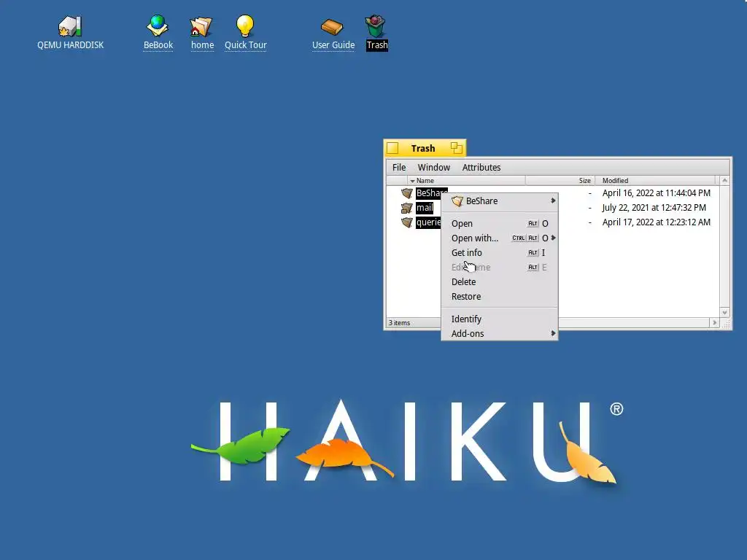The width and height of the screenshot is (747, 560).
Task: Click the 3 items status count
Action: 399,323
